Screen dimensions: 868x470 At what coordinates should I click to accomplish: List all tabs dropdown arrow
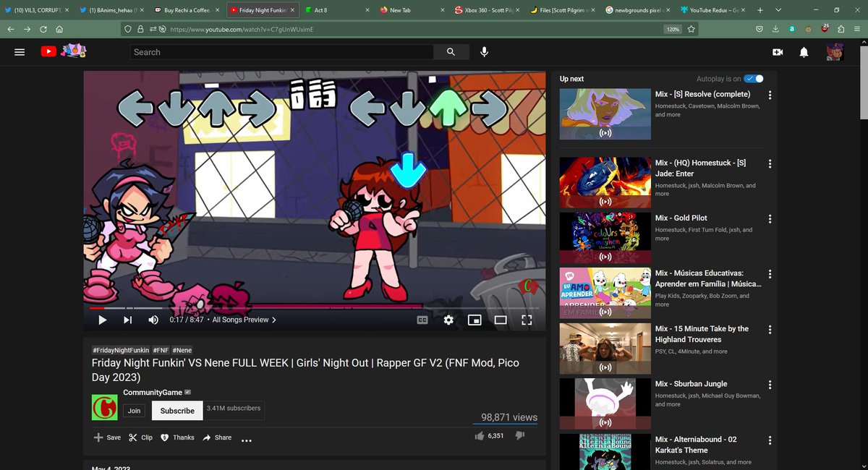point(778,10)
